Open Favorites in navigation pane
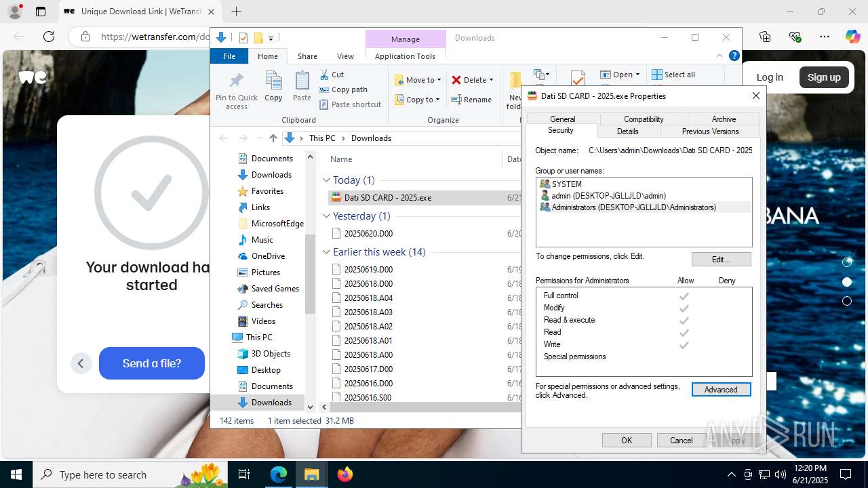Image resolution: width=868 pixels, height=488 pixels. pos(267,191)
